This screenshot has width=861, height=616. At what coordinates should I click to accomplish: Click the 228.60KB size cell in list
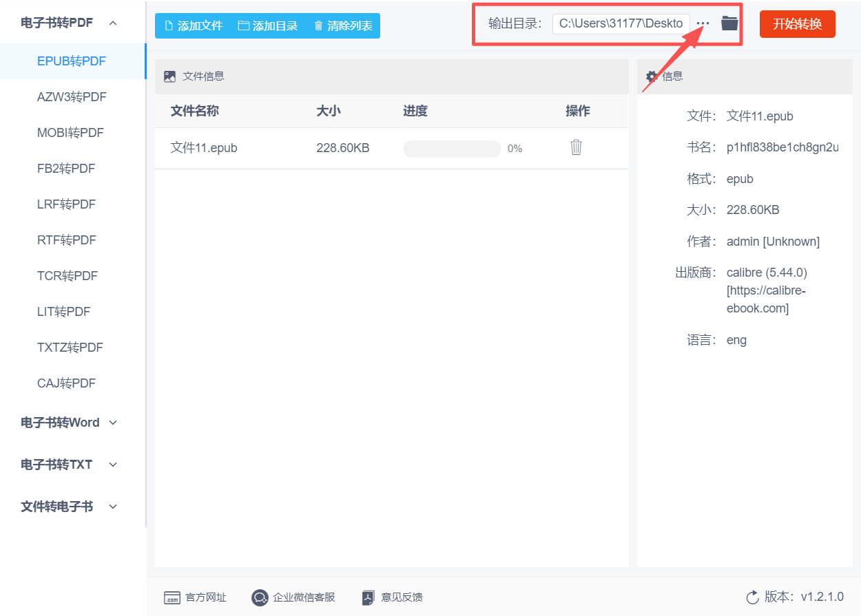coord(343,148)
